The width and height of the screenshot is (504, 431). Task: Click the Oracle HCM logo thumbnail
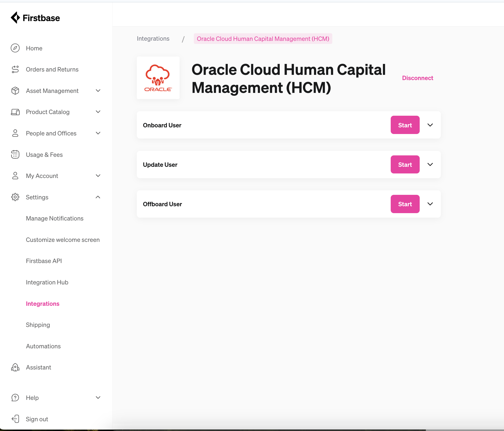(x=158, y=78)
